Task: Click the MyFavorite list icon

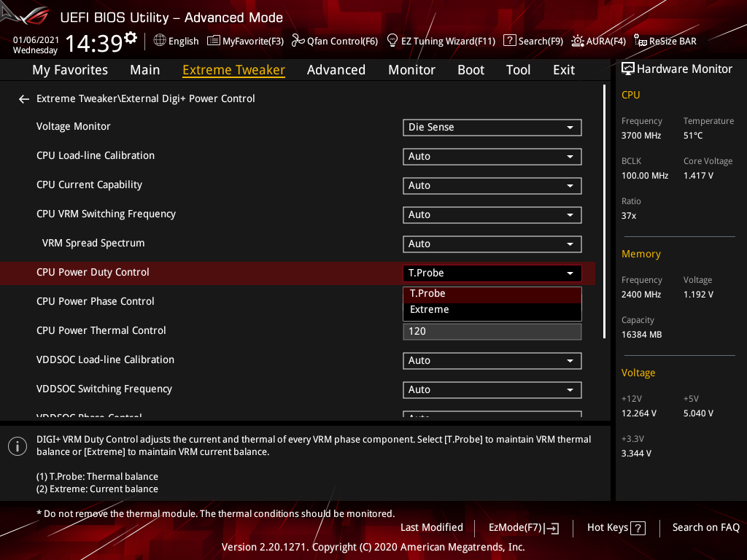Action: tap(214, 41)
